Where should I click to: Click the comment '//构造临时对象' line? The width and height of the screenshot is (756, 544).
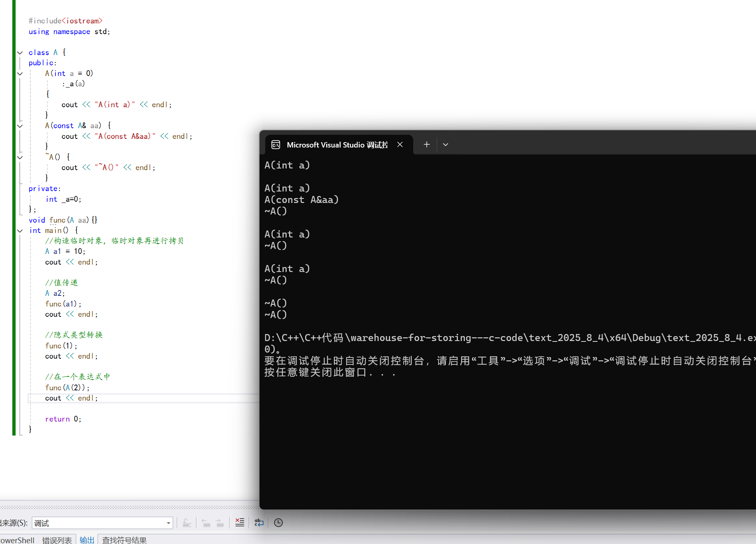point(115,241)
